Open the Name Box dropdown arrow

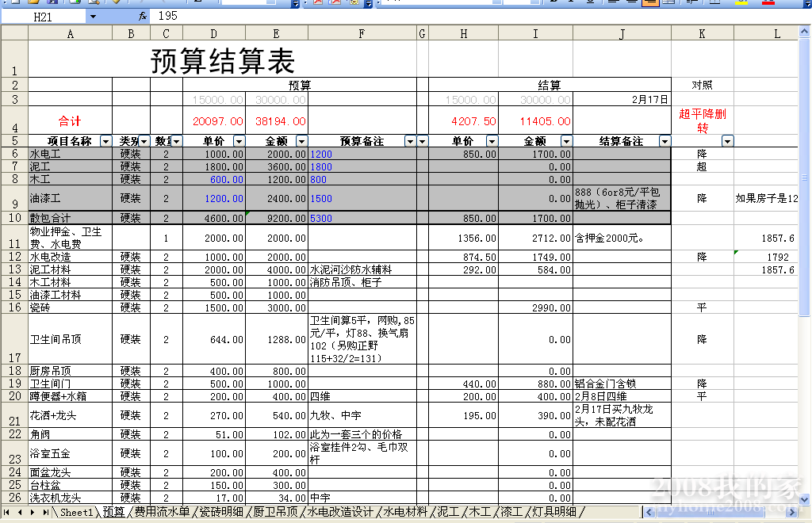[93, 16]
